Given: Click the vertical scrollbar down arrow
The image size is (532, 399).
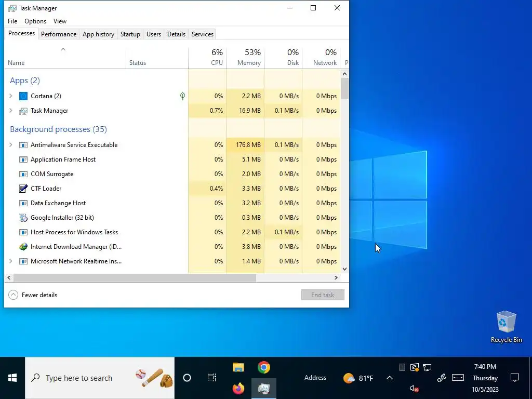Looking at the screenshot, I should [345, 269].
